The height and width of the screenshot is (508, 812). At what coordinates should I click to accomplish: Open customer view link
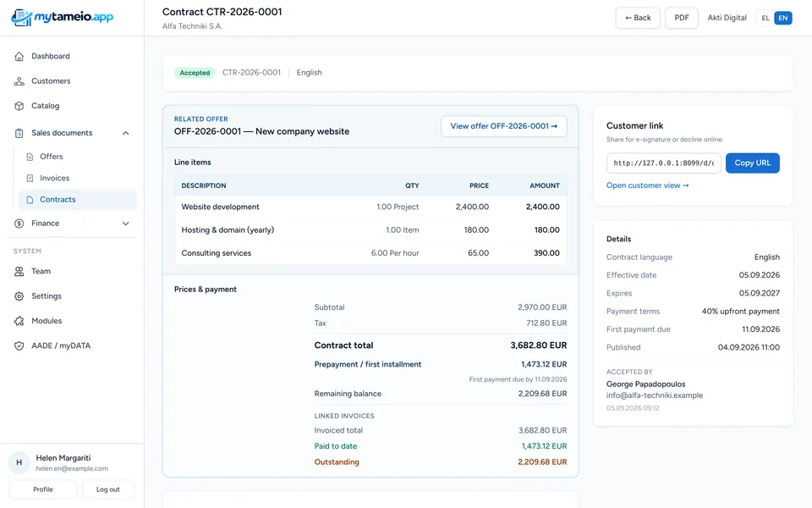(x=647, y=185)
